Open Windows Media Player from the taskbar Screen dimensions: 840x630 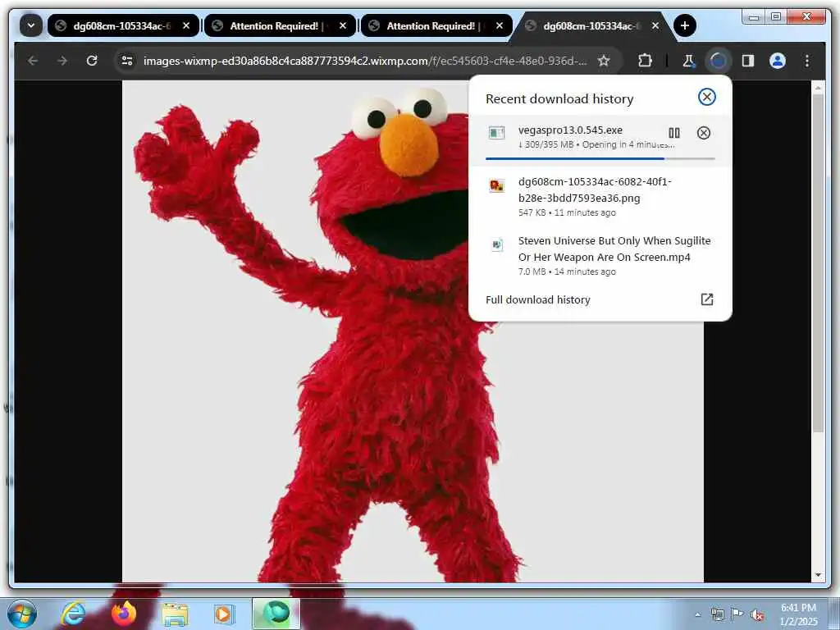point(224,614)
